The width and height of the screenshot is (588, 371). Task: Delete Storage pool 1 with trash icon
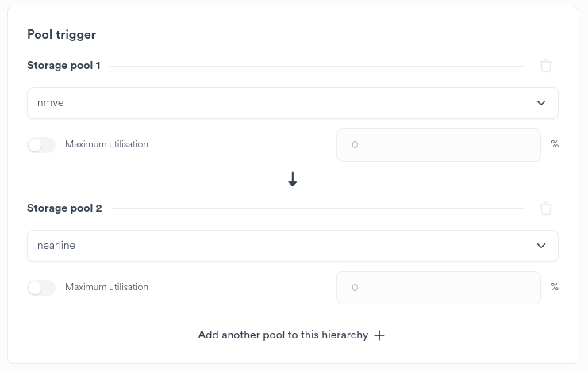pos(546,66)
